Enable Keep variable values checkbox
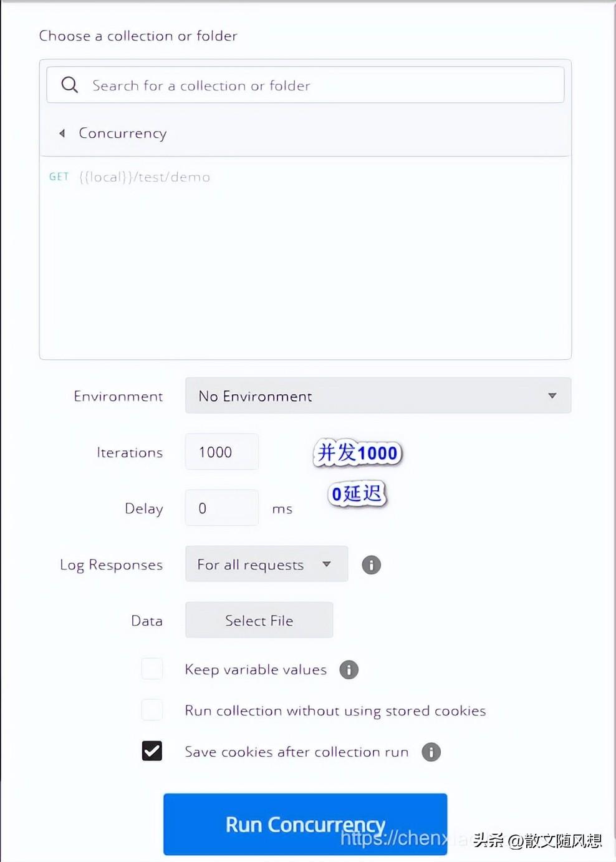616x862 pixels. coord(152,669)
